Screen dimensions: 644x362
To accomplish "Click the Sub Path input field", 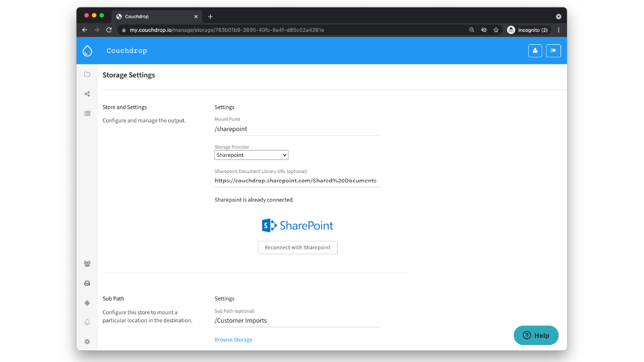I will (297, 321).
